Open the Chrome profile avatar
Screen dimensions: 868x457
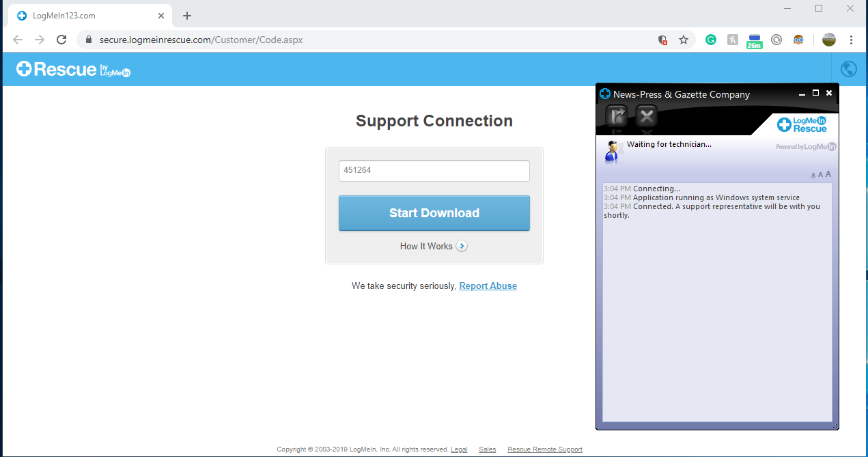pos(829,40)
